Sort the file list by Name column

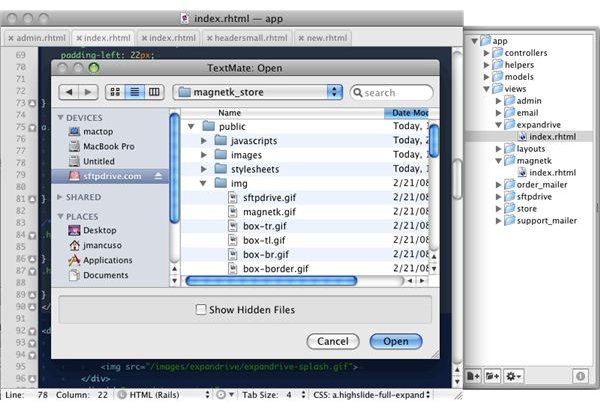click(282, 113)
